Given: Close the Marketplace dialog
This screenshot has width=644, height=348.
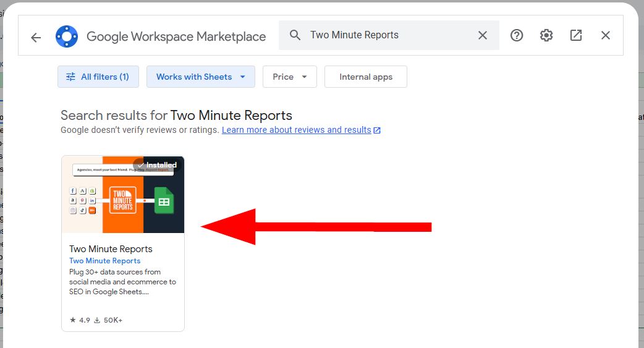Looking at the screenshot, I should [606, 35].
